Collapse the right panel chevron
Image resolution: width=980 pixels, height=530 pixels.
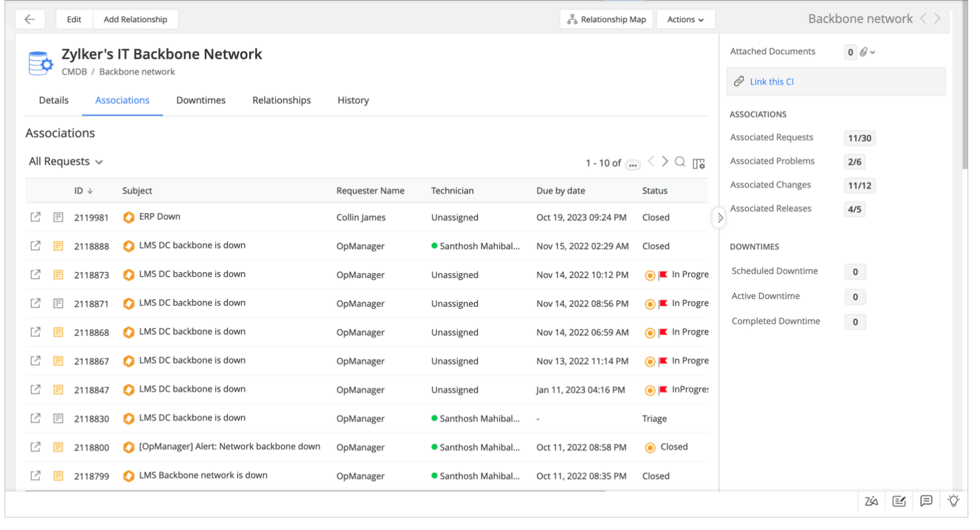[x=719, y=218]
